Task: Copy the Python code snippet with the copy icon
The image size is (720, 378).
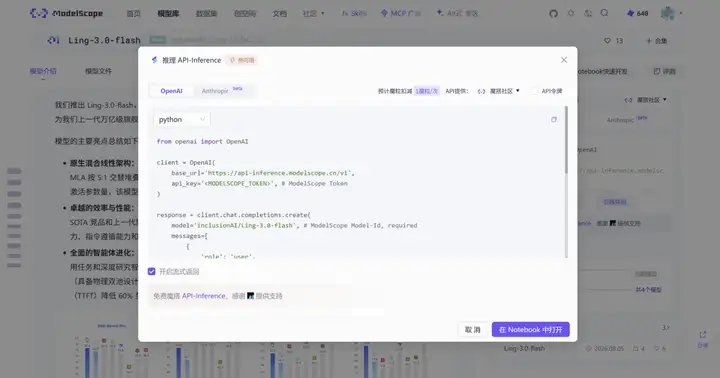Action: tap(554, 119)
